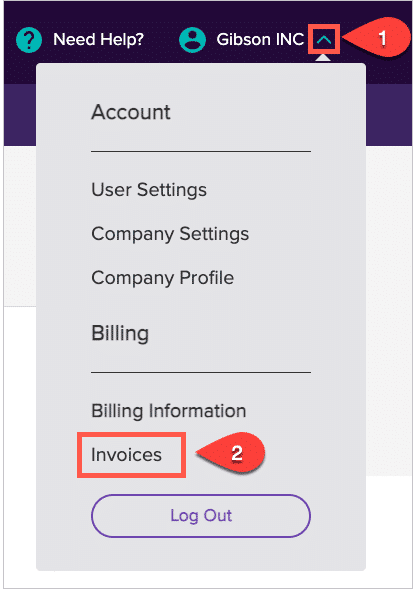Image resolution: width=413 pixels, height=595 pixels.
Task: Click the dark purple header bar left of Need Help
Action: click(x=9, y=39)
